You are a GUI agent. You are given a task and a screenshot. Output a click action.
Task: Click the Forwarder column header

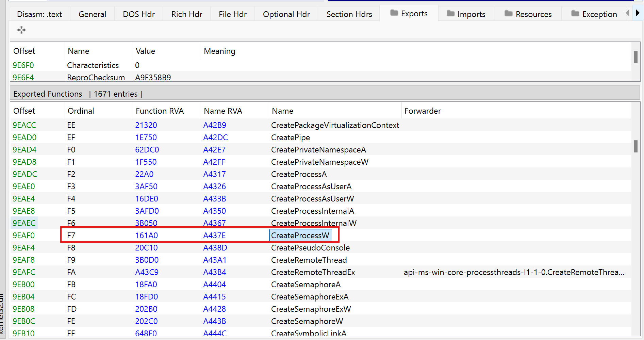click(423, 111)
